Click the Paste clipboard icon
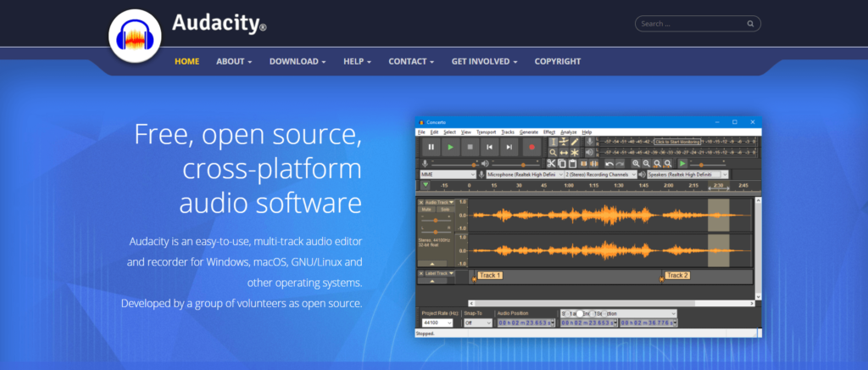This screenshot has height=370, width=868. (572, 164)
